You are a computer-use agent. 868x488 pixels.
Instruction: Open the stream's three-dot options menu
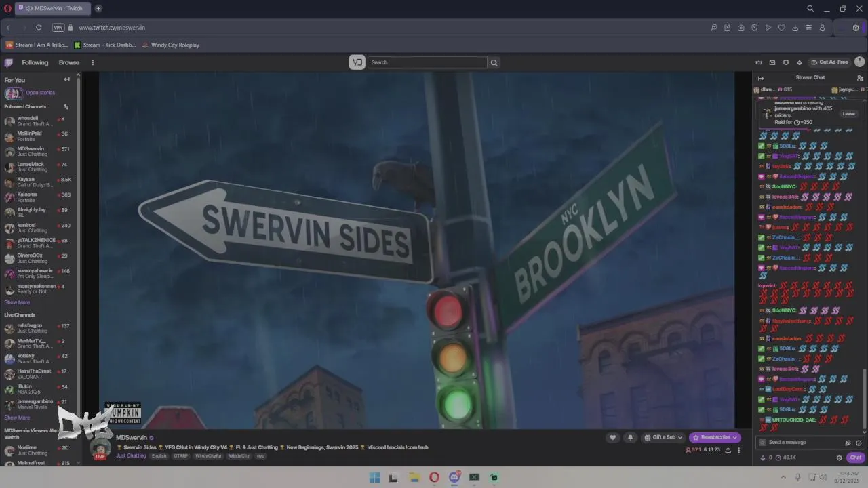[x=739, y=449]
